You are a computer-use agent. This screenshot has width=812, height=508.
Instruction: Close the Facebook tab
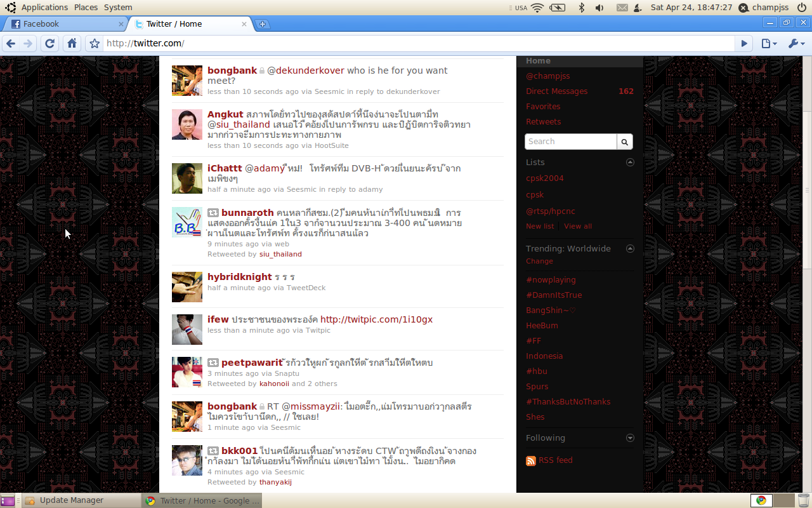pyautogui.click(x=121, y=24)
